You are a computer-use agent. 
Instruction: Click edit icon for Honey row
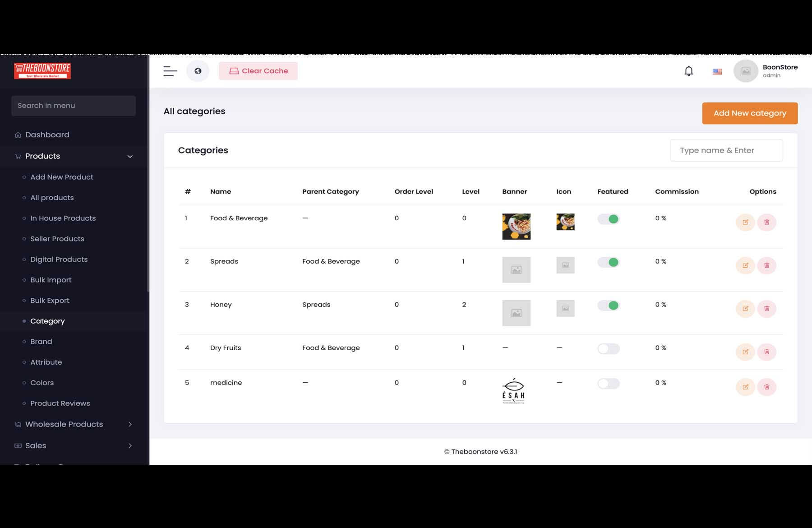(x=745, y=309)
